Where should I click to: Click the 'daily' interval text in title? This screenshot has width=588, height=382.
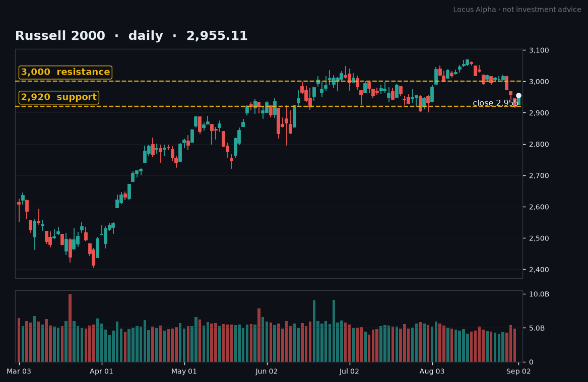(x=146, y=36)
